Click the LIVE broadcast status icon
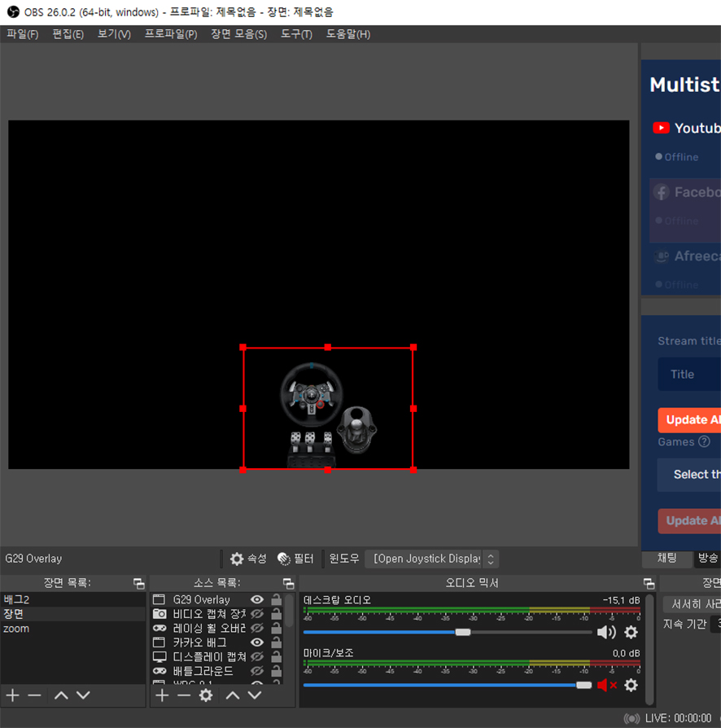The height and width of the screenshot is (728, 721). [x=631, y=718]
